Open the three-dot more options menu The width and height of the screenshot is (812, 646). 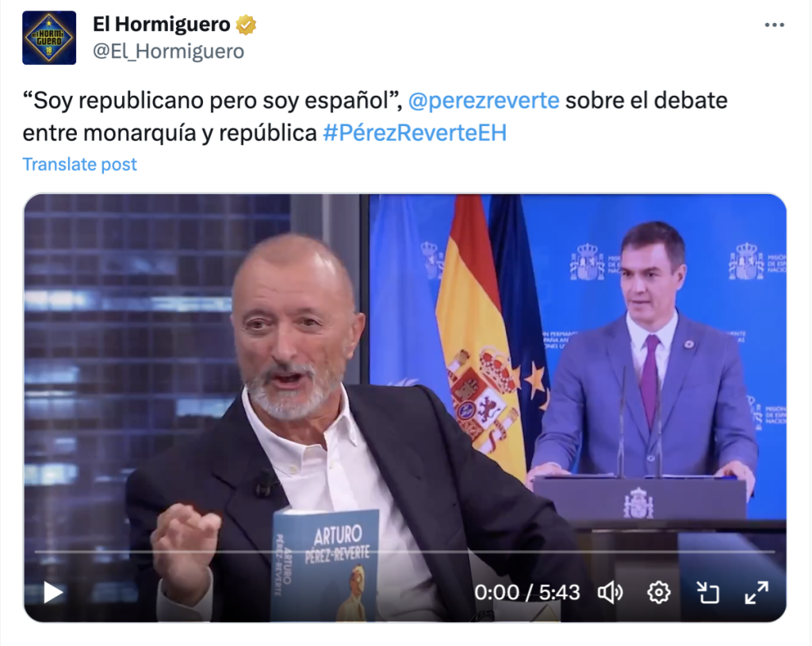click(774, 25)
